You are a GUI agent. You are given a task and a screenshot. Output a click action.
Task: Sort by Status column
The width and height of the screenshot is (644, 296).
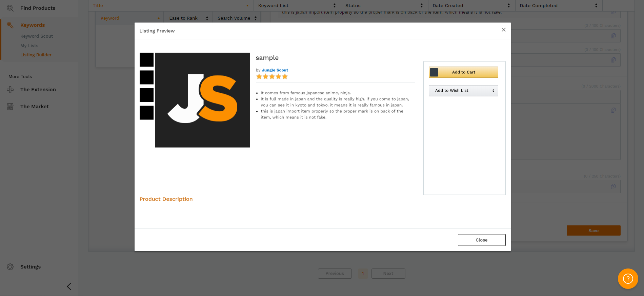pyautogui.click(x=384, y=5)
